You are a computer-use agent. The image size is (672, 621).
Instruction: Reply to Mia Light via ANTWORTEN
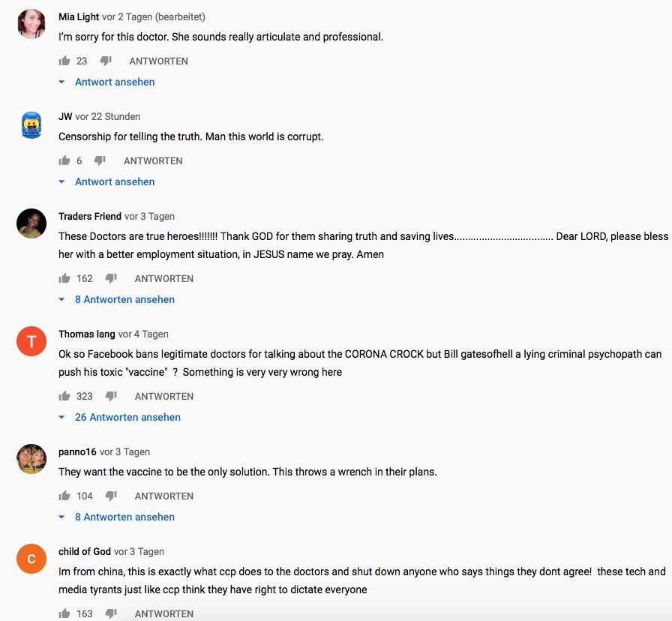tap(158, 61)
